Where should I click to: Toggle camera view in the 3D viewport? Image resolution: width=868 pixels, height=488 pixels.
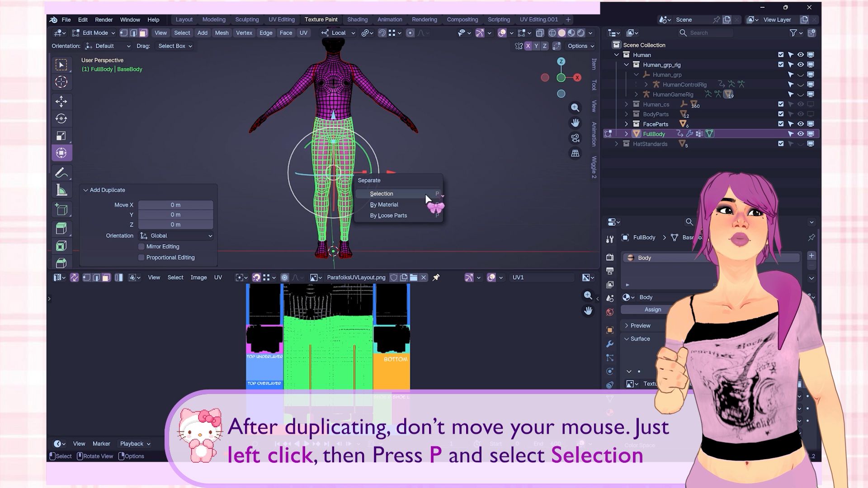click(x=575, y=138)
